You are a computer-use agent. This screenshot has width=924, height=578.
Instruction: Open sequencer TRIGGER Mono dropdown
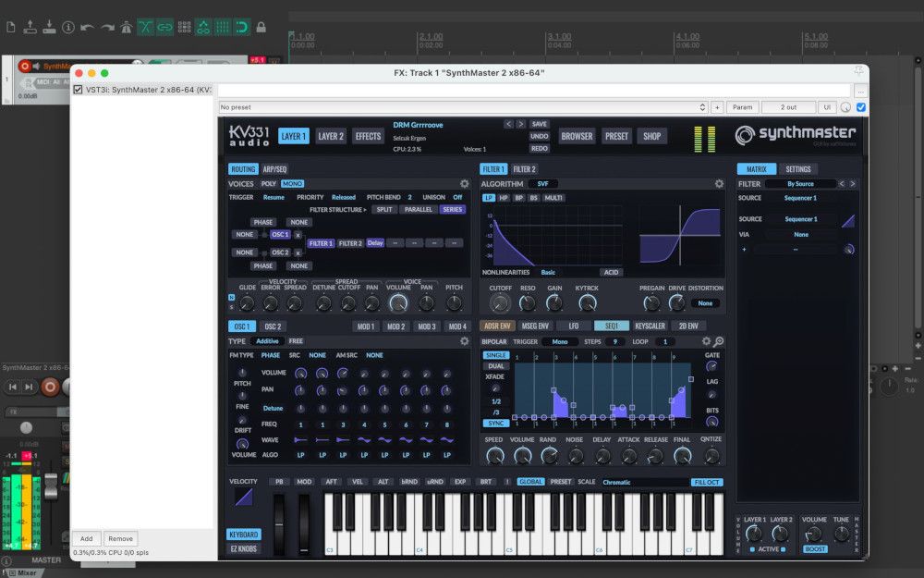pos(560,341)
